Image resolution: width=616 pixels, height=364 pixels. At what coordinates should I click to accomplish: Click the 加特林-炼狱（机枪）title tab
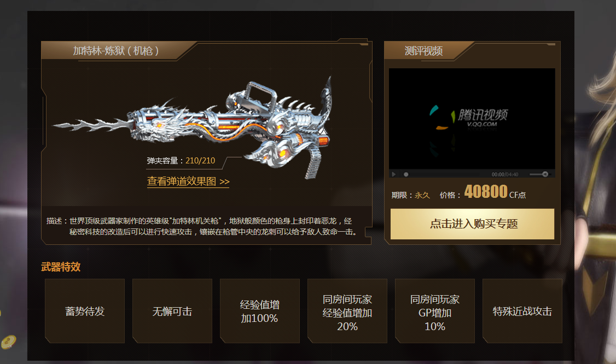[x=116, y=51]
